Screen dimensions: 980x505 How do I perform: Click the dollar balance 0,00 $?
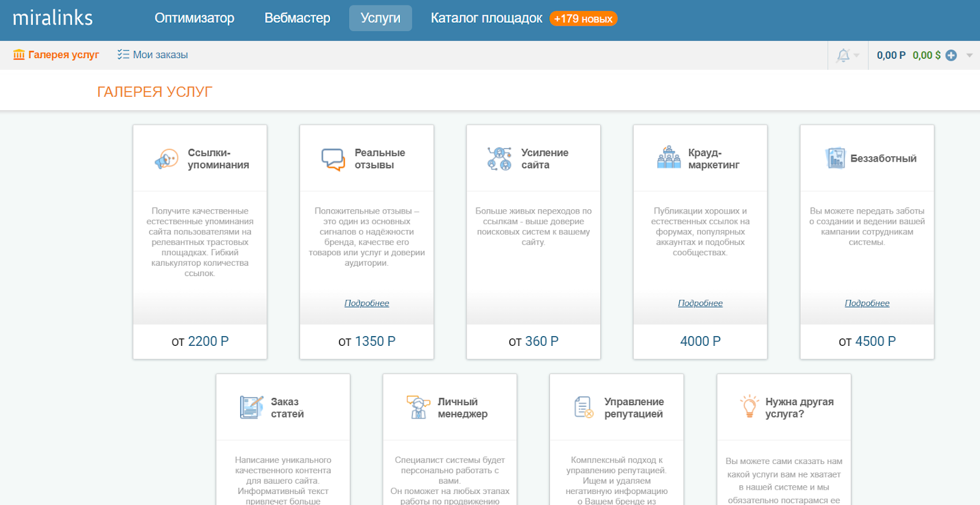click(x=927, y=55)
